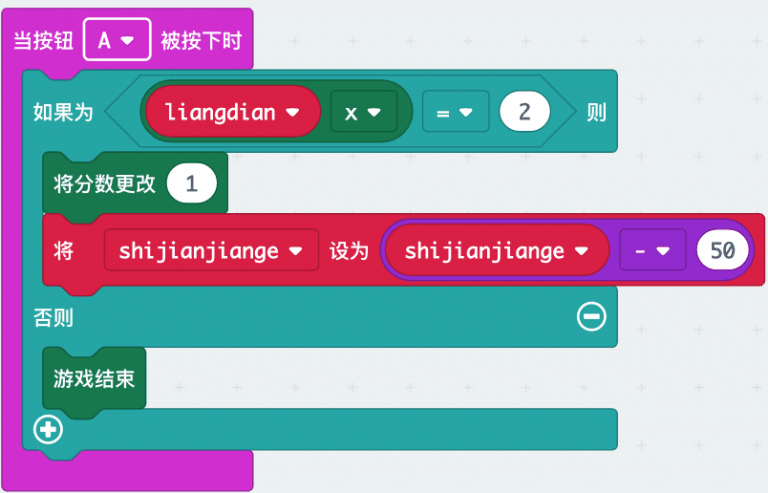Select the 将分数更改 block

point(105,185)
